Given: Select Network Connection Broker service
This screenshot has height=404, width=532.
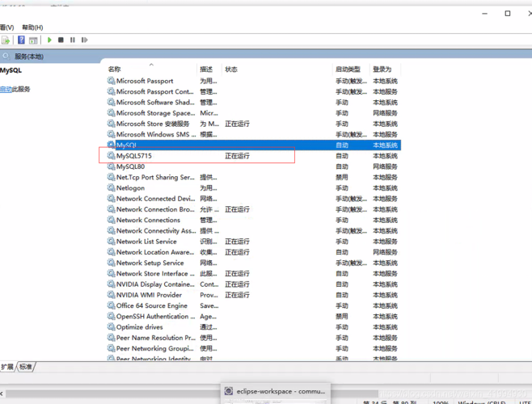Looking at the screenshot, I should 155,209.
